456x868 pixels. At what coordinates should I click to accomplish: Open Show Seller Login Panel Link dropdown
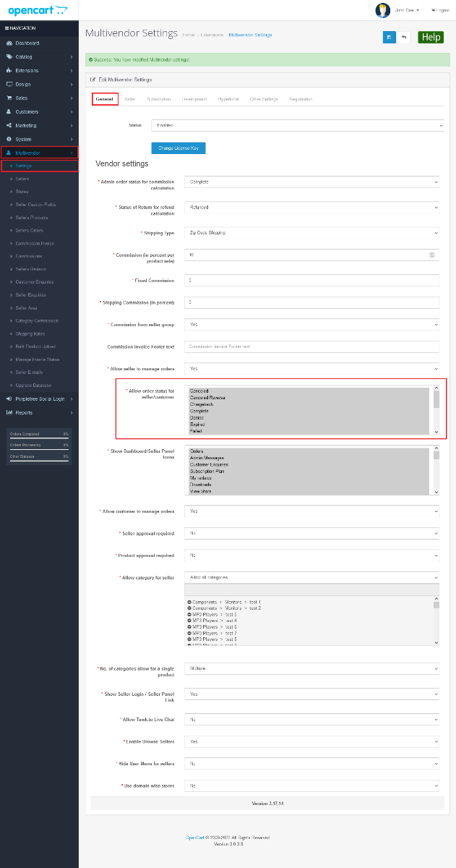click(x=311, y=694)
